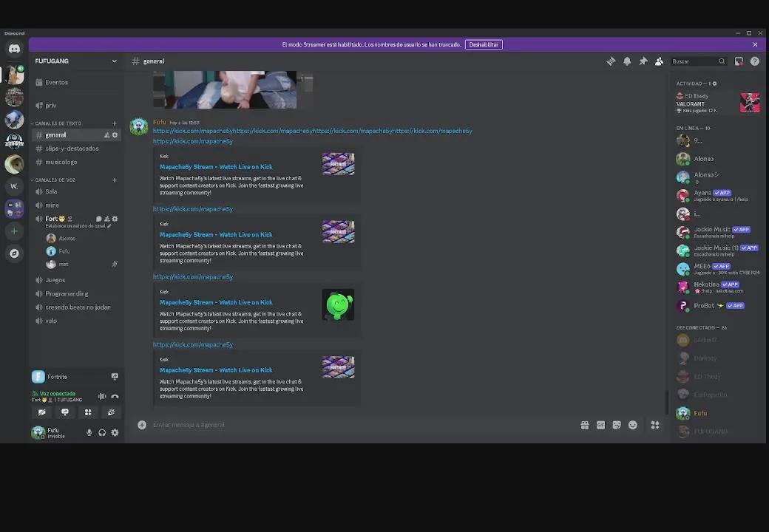Toggle headphones deafen in user panel
The height and width of the screenshot is (532, 769).
pos(102,433)
